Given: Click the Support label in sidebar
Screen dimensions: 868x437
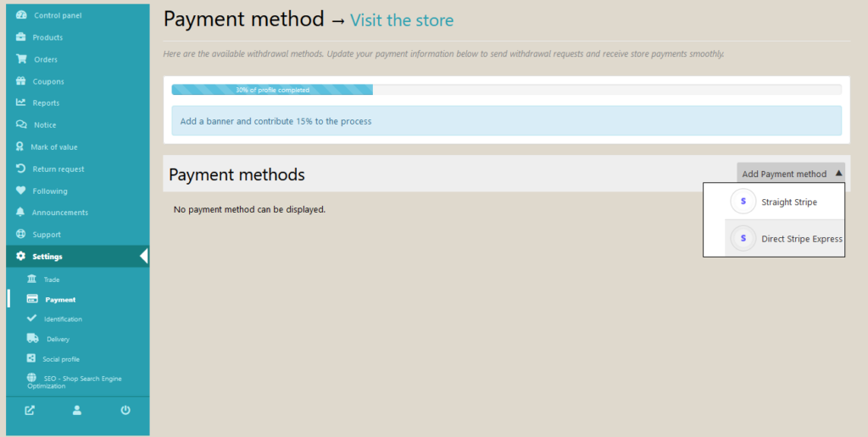Looking at the screenshot, I should pos(47,235).
